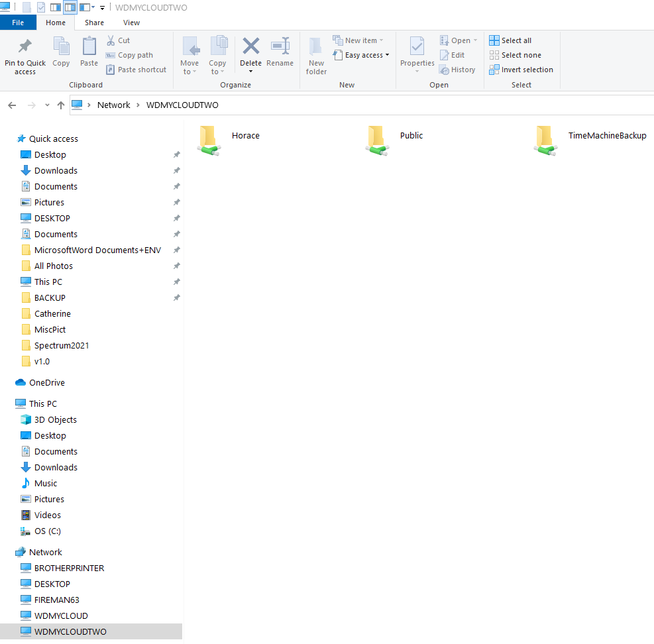Select WDMYCLOUDTWO in navigation pane
The width and height of the screenshot is (654, 644).
[91, 631]
